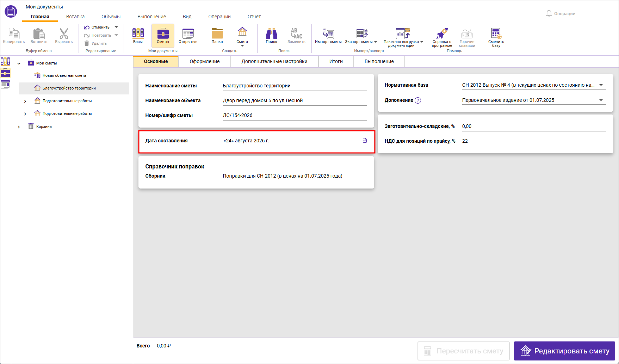Switch to the Итоги tab

(x=336, y=61)
